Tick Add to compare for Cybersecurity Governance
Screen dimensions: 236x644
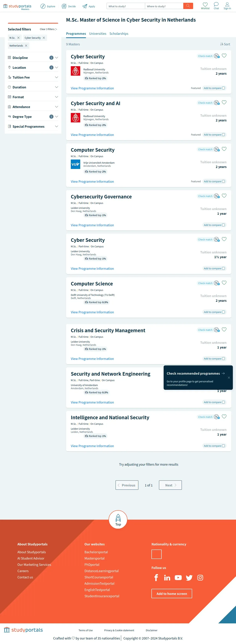(223, 225)
